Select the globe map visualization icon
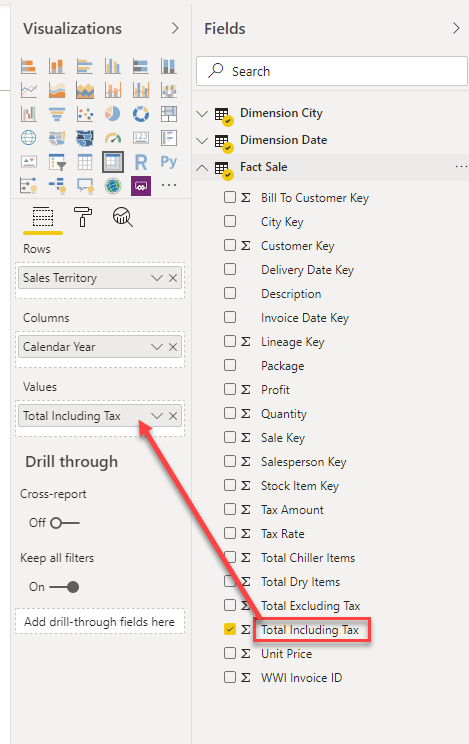Viewport: 469px width, 744px height. [28, 138]
